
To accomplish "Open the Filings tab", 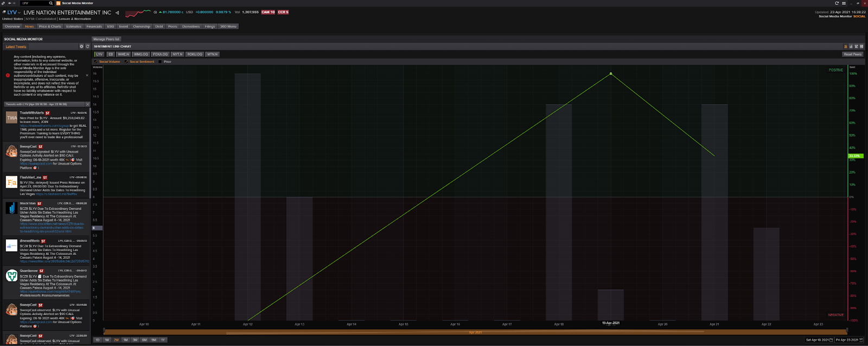I will (x=210, y=26).
